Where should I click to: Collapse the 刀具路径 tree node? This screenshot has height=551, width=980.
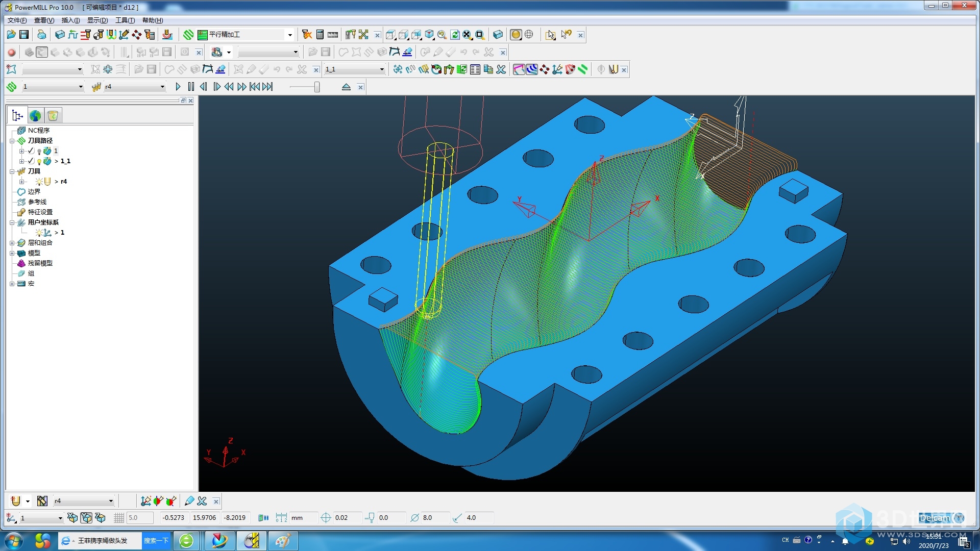[x=12, y=141]
